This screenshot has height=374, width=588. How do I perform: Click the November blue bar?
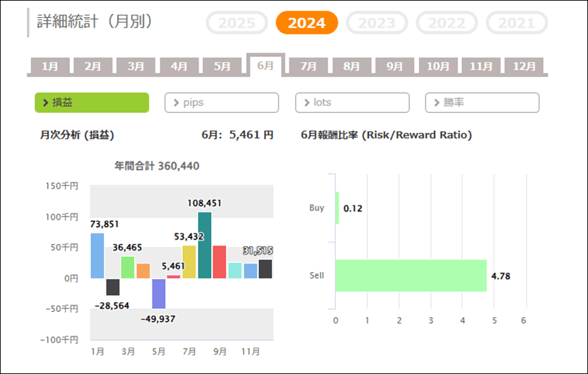250,271
